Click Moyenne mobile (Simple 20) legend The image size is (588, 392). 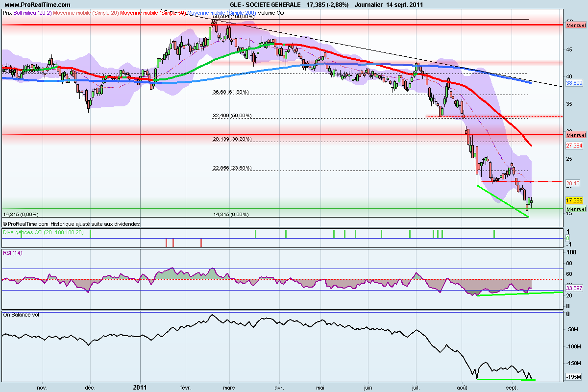85,13
